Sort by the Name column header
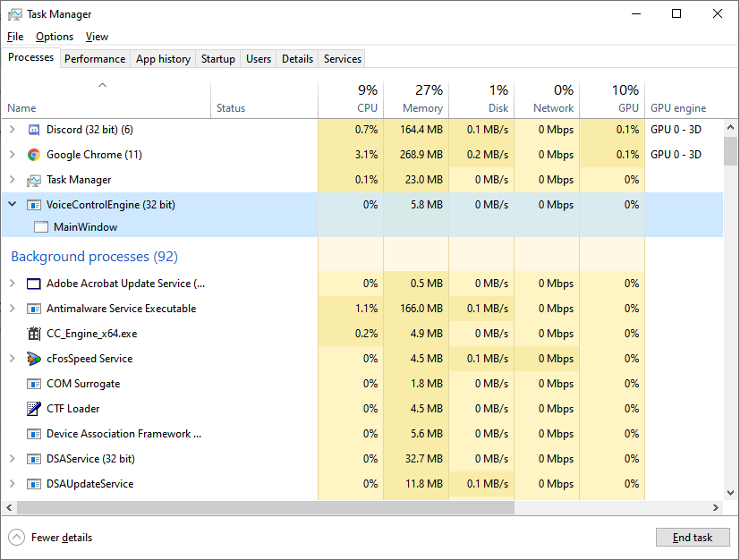The image size is (740, 560). [106, 99]
